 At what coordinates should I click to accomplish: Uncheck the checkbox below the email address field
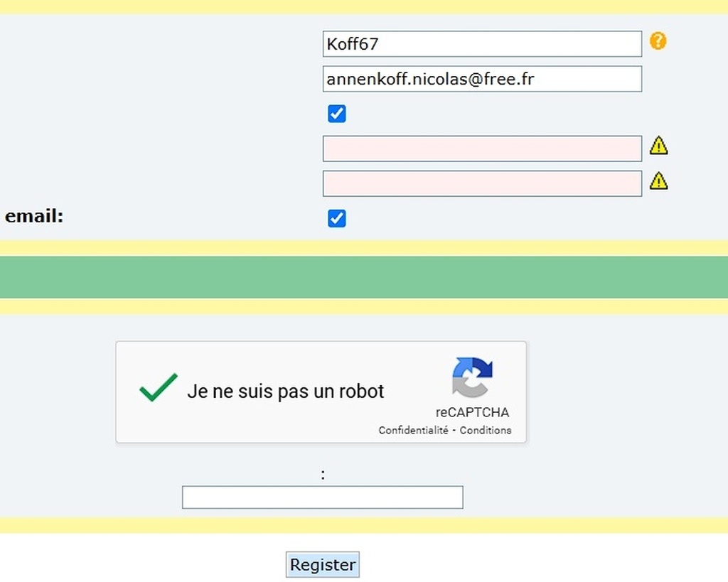336,114
